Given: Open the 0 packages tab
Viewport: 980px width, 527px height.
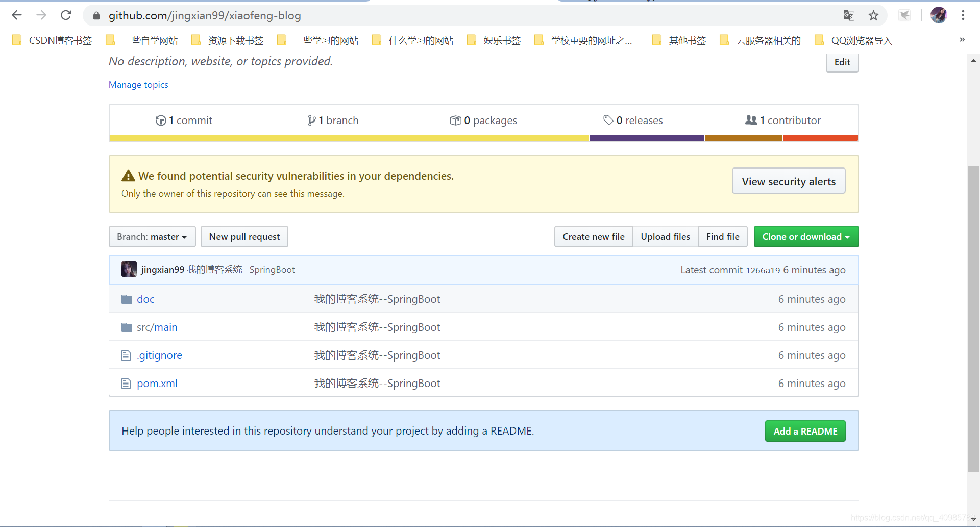Looking at the screenshot, I should point(483,121).
